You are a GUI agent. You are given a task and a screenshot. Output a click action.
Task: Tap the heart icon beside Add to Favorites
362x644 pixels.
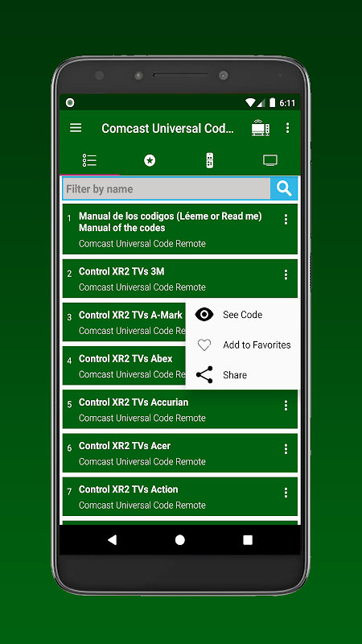204,345
